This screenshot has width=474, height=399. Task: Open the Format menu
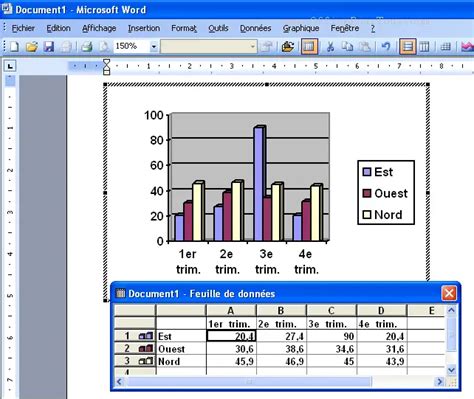(184, 28)
